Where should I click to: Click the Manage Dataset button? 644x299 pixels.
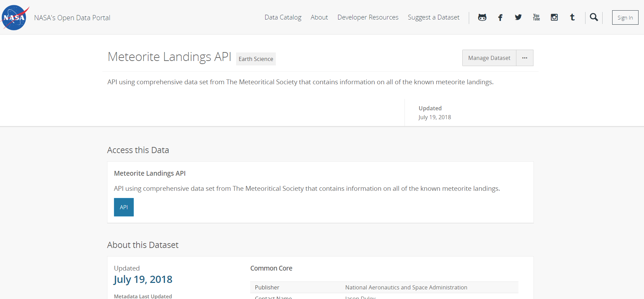click(x=489, y=58)
